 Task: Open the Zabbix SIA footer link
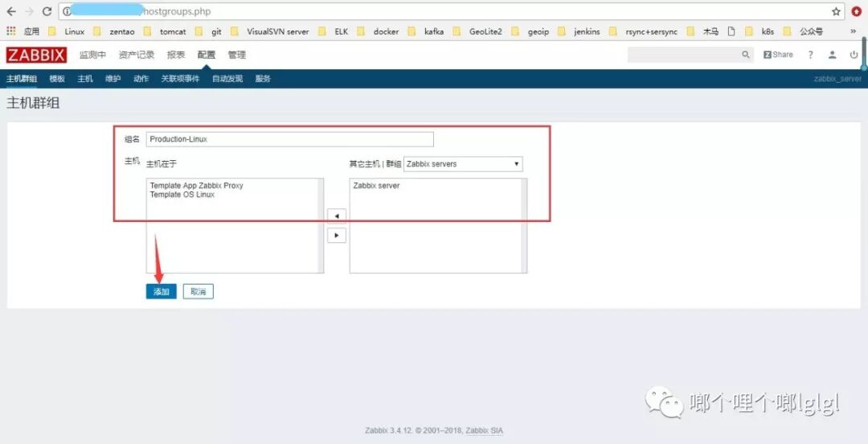[485, 430]
